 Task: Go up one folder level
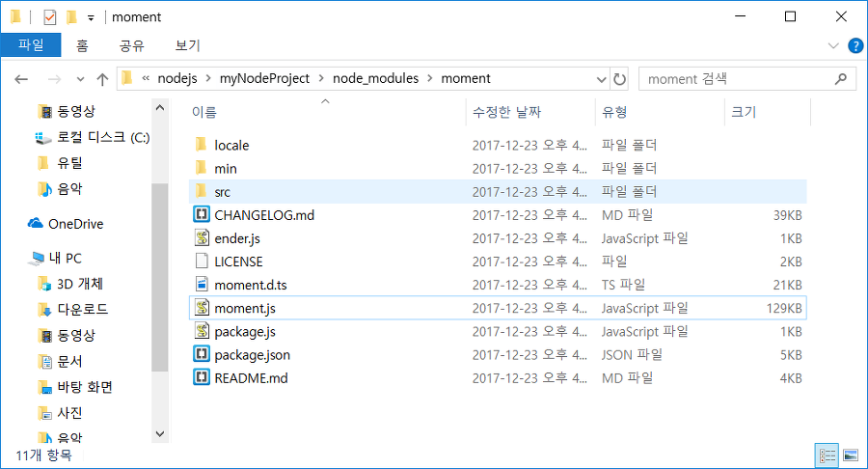(102, 79)
